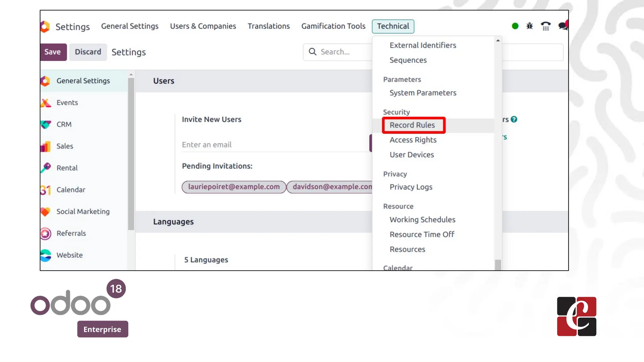Click the Save button
Image resolution: width=644 pixels, height=362 pixels.
[53, 52]
